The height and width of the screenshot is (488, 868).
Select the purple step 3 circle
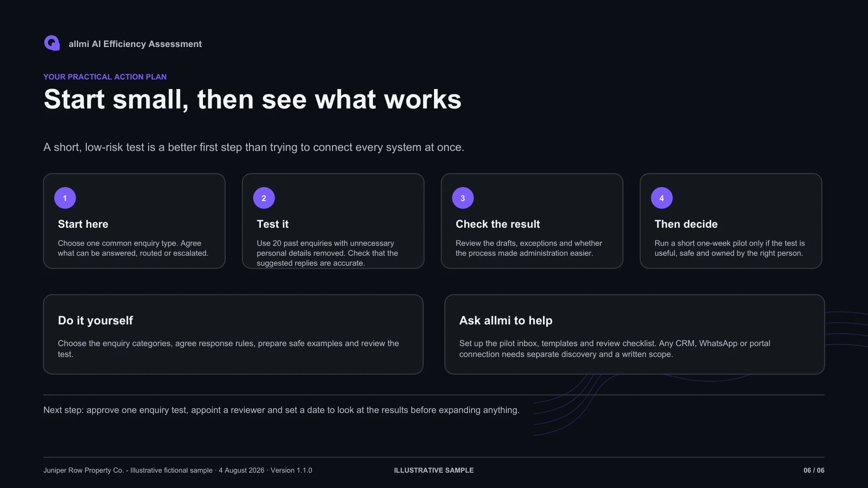click(x=463, y=198)
